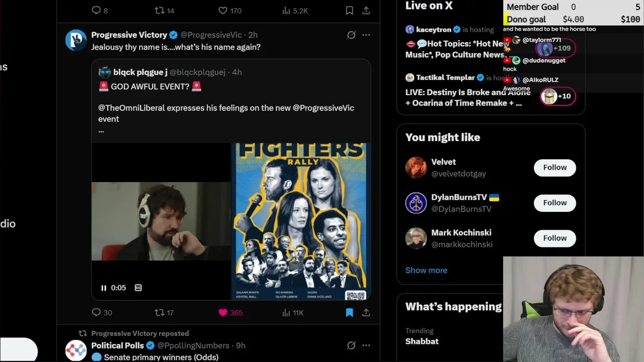This screenshot has width=644, height=362.
Task: Open the Fighters Rally poster image
Action: tap(301, 221)
